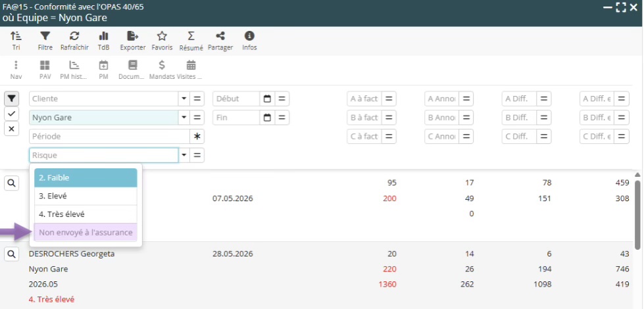The width and height of the screenshot is (644, 309).
Task: Open the PM calendar-plus icon
Action: tap(103, 70)
